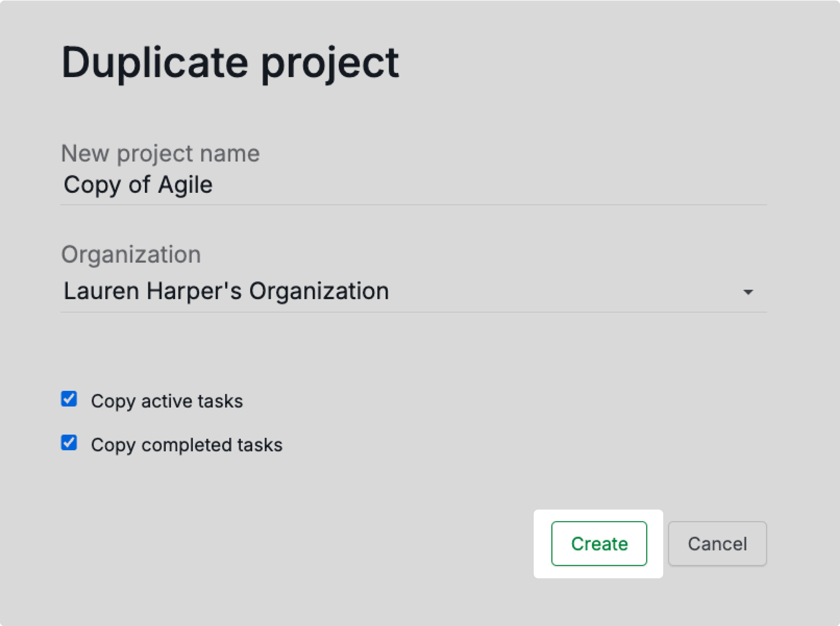Dismiss the dialog with Cancel
This screenshot has width=840, height=626.
click(717, 544)
